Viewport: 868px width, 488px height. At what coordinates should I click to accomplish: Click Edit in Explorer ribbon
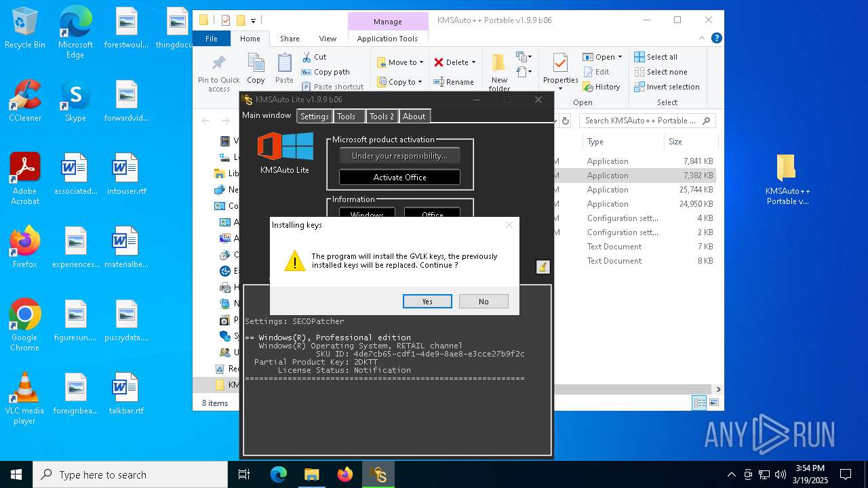(596, 72)
